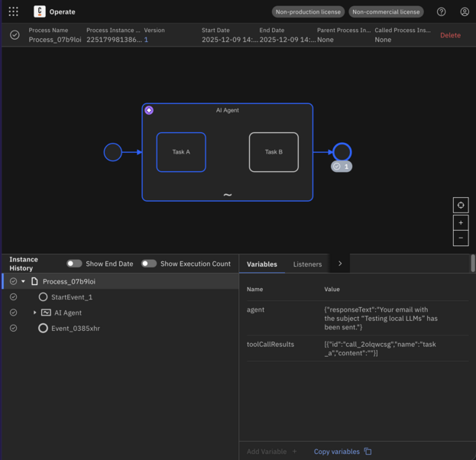Turn on Show Execution Count

(148, 264)
